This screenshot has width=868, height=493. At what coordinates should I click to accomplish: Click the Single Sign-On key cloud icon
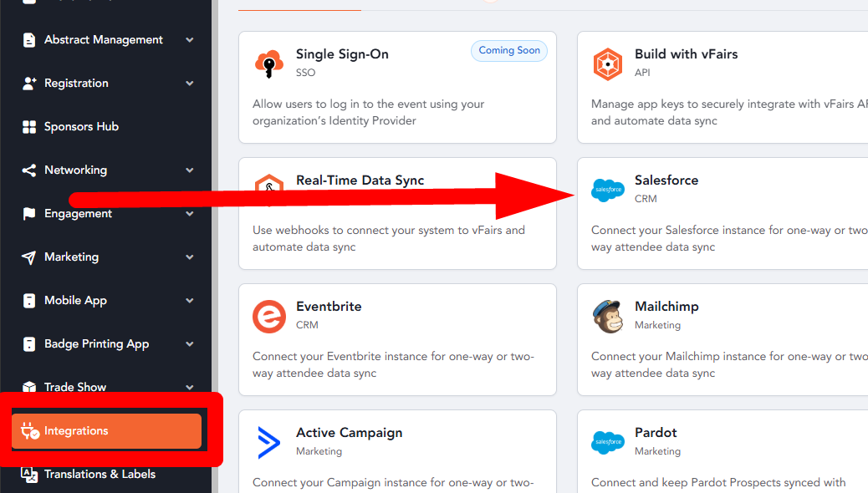[269, 64]
